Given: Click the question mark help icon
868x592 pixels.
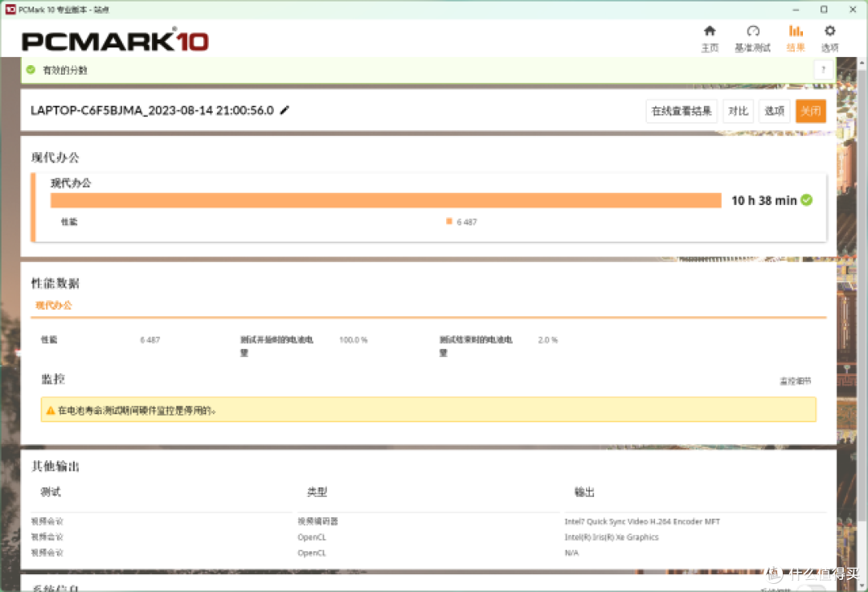Looking at the screenshot, I should point(823,70).
